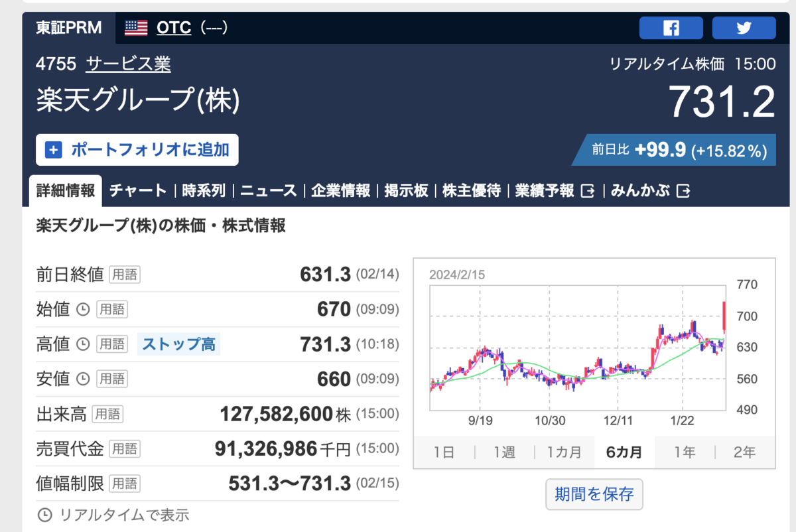The image size is (796, 532).
Task: Click the plus icon on ポートフォリオに追加
Action: coord(53,150)
